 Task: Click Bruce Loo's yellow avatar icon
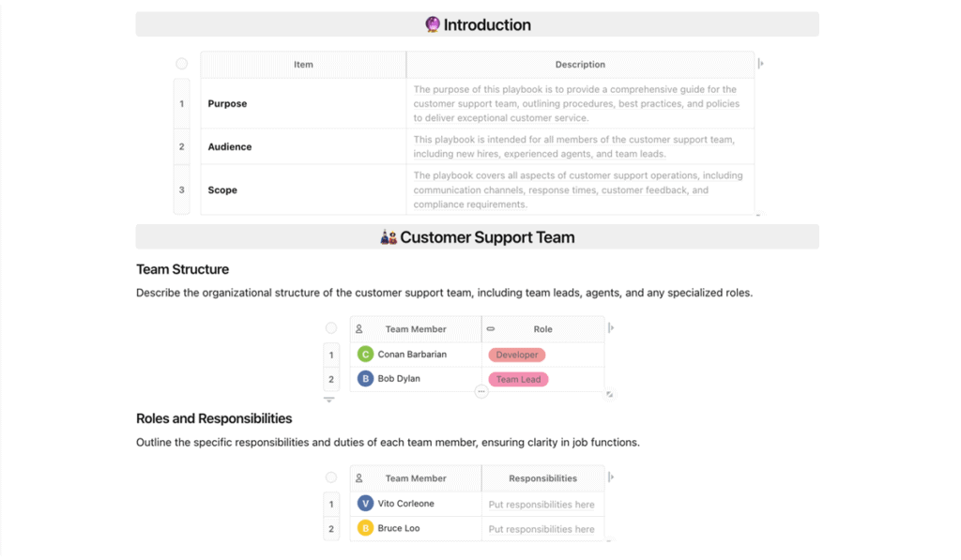pos(365,528)
